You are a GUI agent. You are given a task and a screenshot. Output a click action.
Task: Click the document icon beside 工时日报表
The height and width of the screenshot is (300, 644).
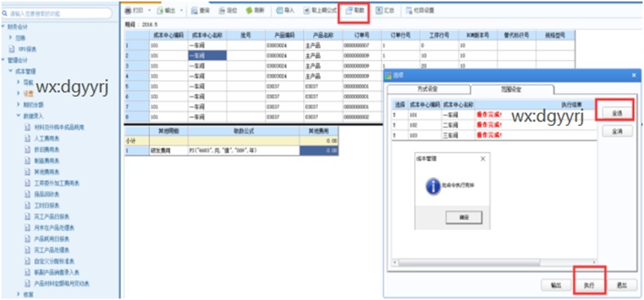[x=27, y=205]
